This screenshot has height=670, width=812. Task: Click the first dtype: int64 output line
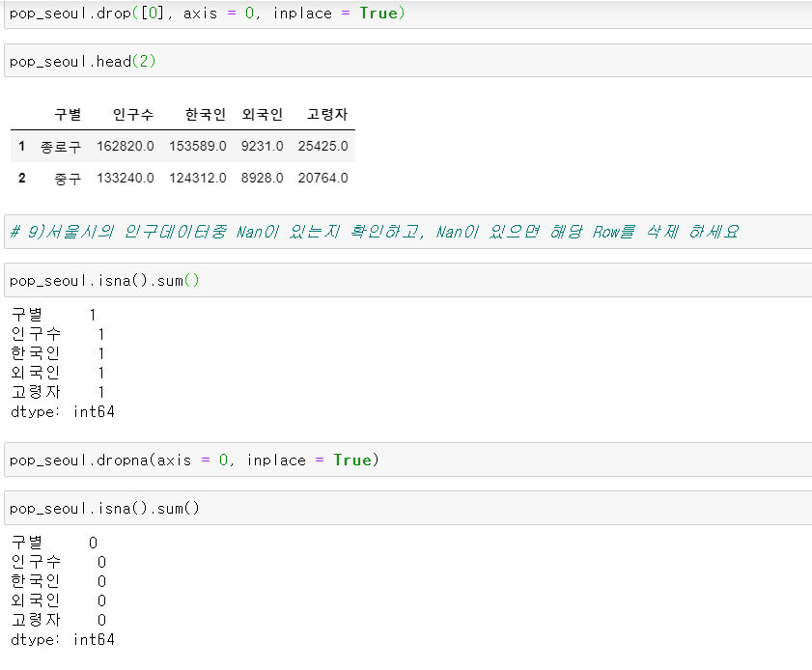63,411
